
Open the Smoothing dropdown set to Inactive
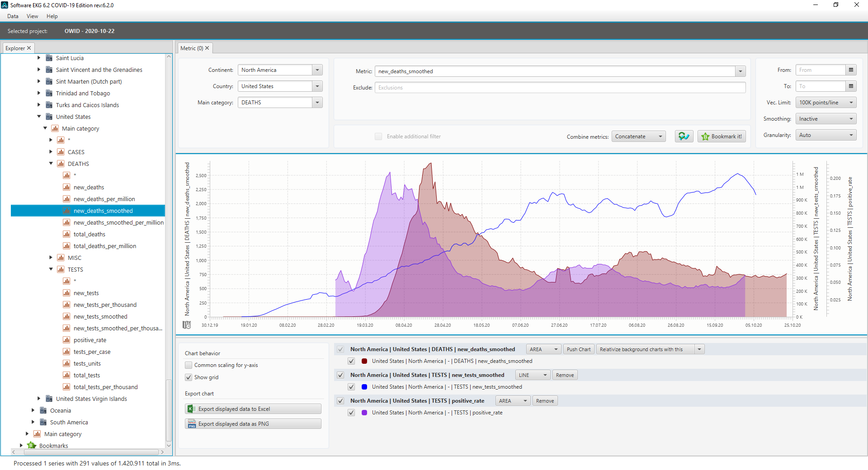coord(826,119)
